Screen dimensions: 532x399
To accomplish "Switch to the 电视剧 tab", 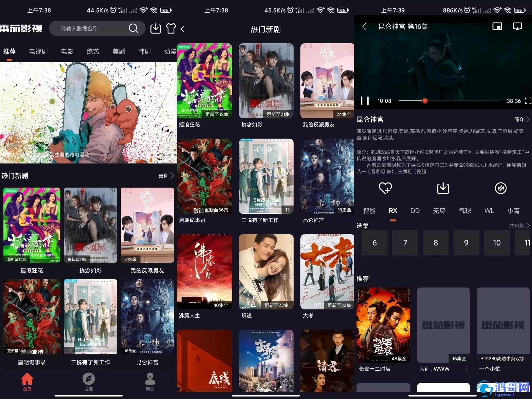I will [38, 51].
